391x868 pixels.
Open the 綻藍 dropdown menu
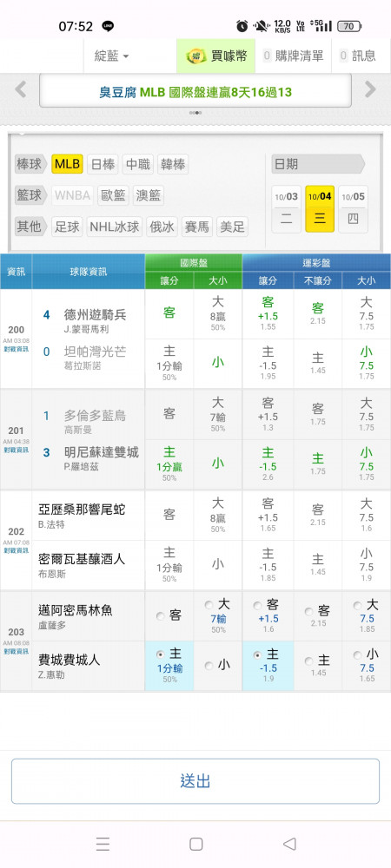click(111, 56)
